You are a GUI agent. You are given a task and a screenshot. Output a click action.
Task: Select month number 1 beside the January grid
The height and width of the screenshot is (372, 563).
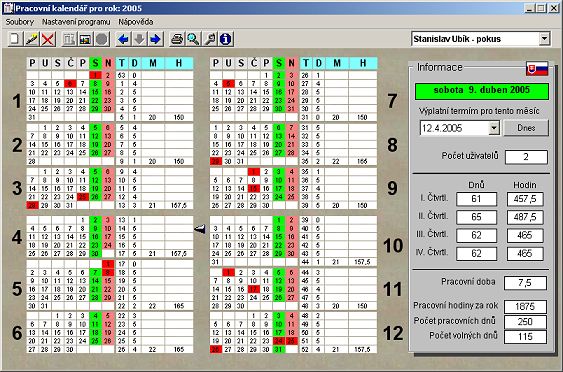click(x=17, y=101)
